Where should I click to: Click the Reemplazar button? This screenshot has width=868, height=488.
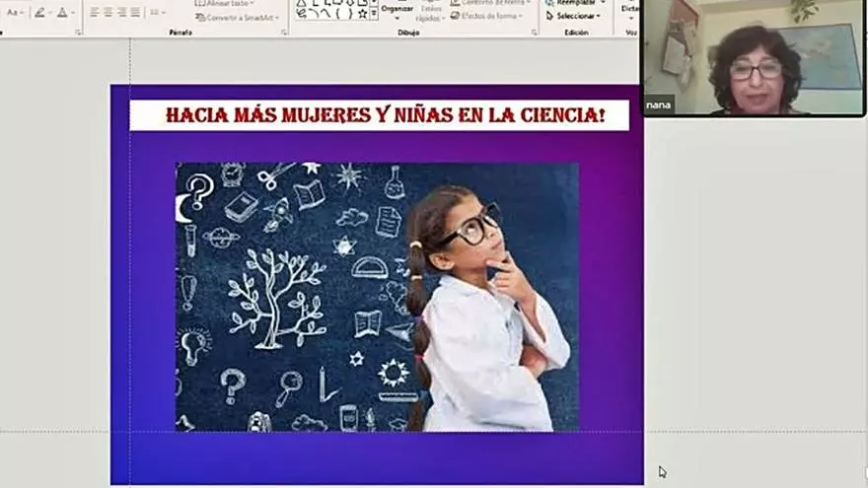tap(574, 3)
